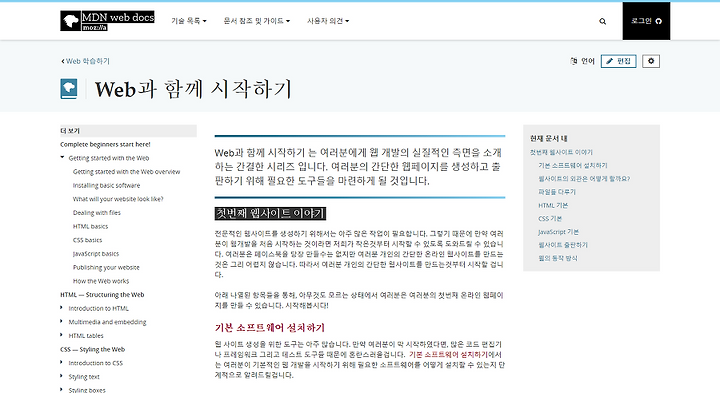Screen dimensions: 720x393
Task: Jump to 첫번째 웹사이트 이야기 in contents
Action: (x=561, y=152)
